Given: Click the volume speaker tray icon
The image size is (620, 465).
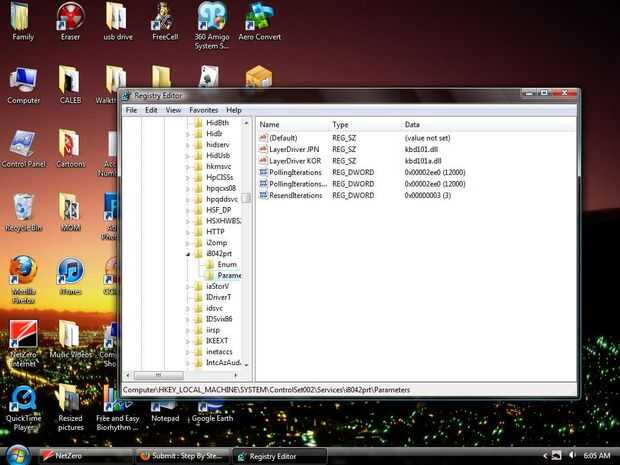Looking at the screenshot, I should tap(572, 455).
